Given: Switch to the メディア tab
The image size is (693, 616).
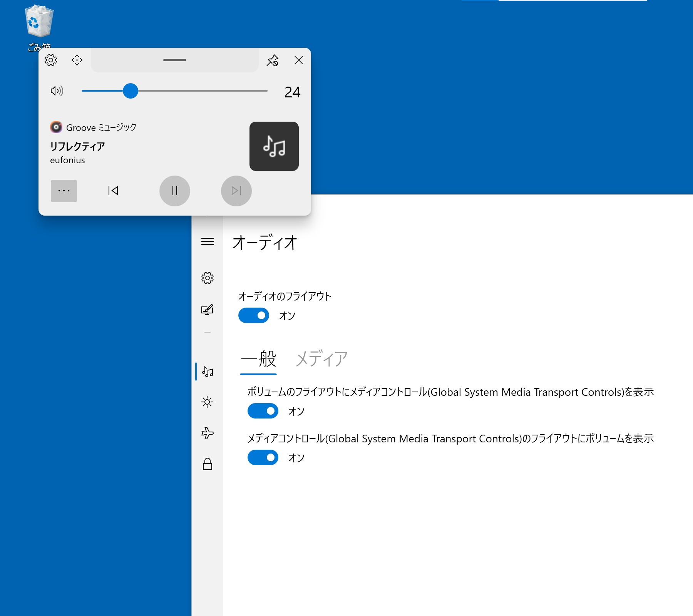Looking at the screenshot, I should click(x=322, y=359).
